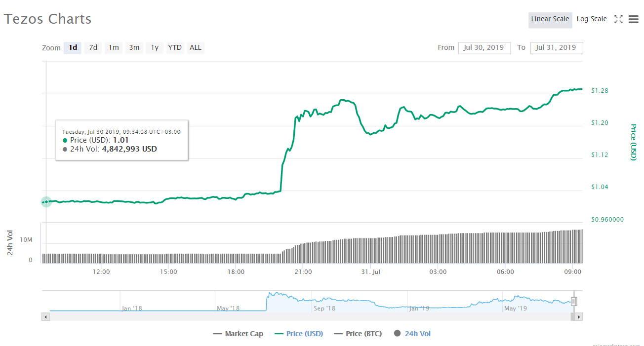Click the To date field
This screenshot has height=346, width=644.
(556, 48)
